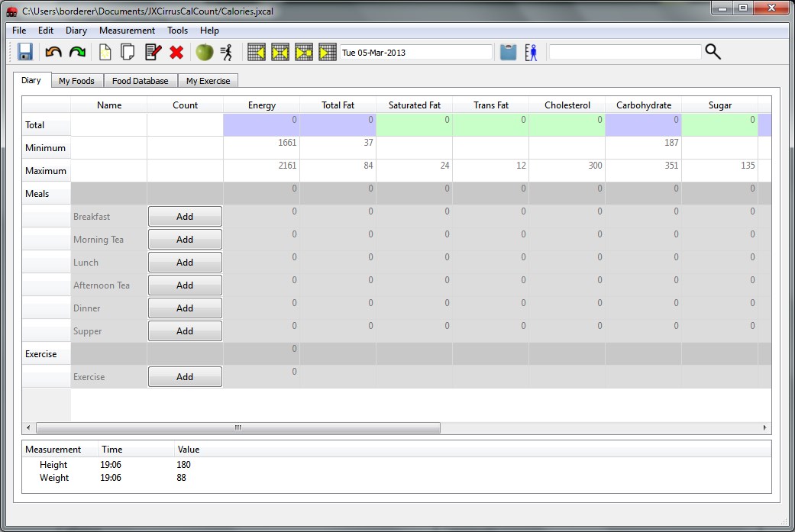Click the Save floppy disk icon

[x=24, y=52]
